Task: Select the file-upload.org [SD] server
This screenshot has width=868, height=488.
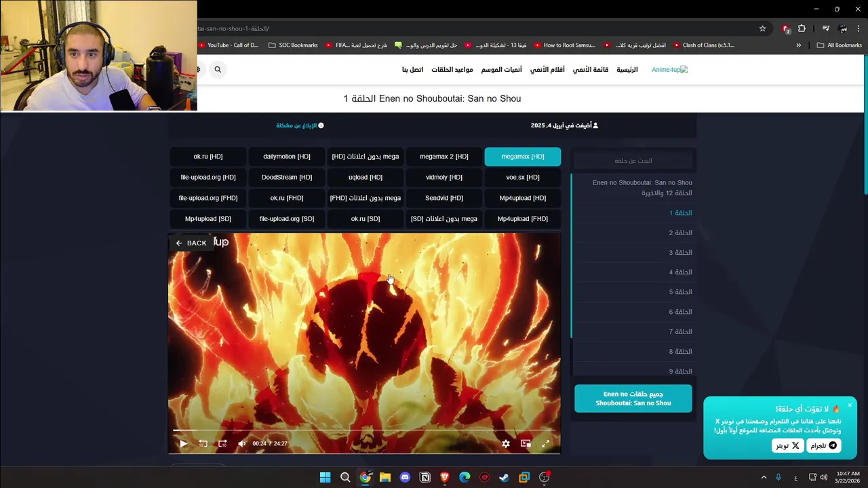Action: (287, 219)
